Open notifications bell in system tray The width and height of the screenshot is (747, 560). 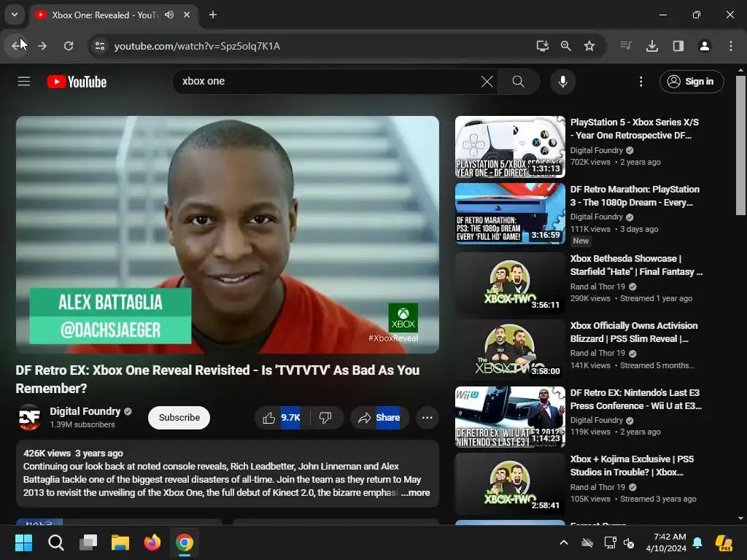click(697, 542)
